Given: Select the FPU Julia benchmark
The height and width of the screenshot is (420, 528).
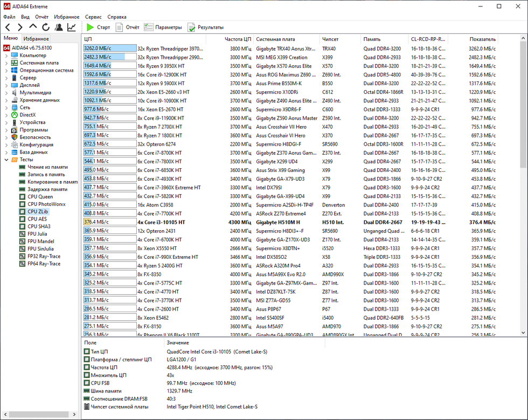Looking at the screenshot, I should (x=37, y=234).
